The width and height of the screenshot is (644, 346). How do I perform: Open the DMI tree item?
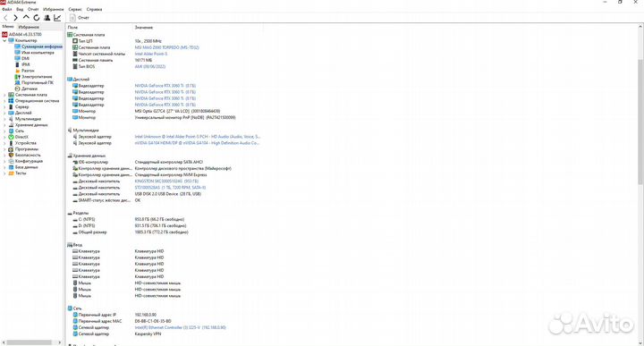pos(25,59)
